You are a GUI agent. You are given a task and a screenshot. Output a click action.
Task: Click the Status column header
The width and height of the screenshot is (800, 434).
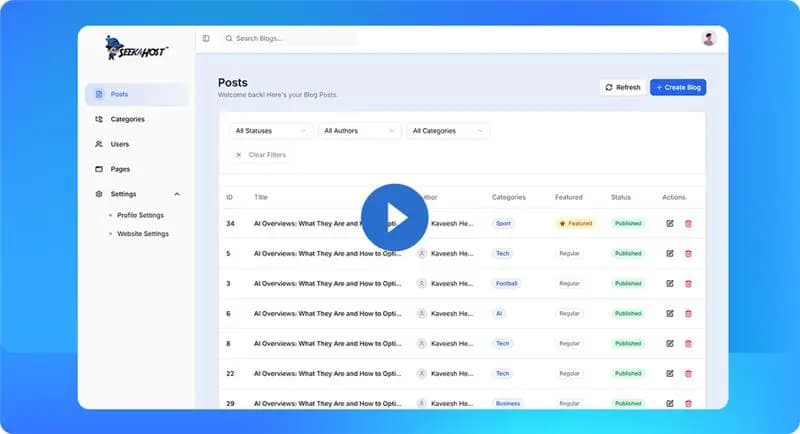click(x=621, y=197)
